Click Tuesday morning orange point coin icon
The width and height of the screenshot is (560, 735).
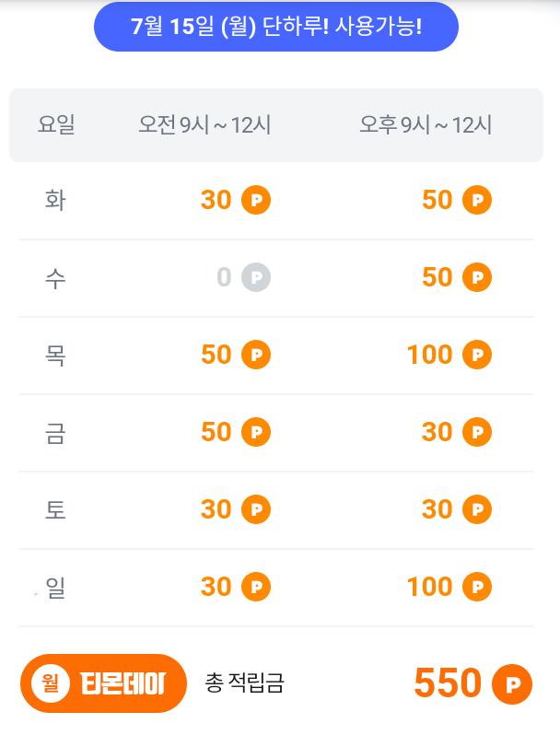click(x=256, y=200)
